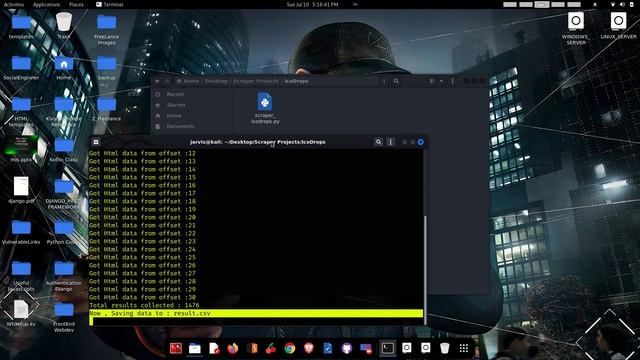Open the Files manager dock icon
The image size is (640, 360).
pyautogui.click(x=195, y=348)
